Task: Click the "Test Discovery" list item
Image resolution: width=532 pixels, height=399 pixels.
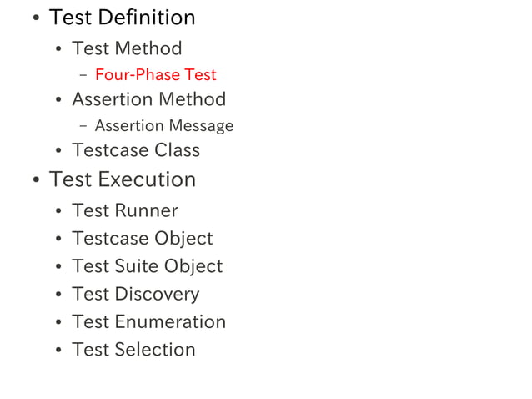Action: [x=135, y=294]
